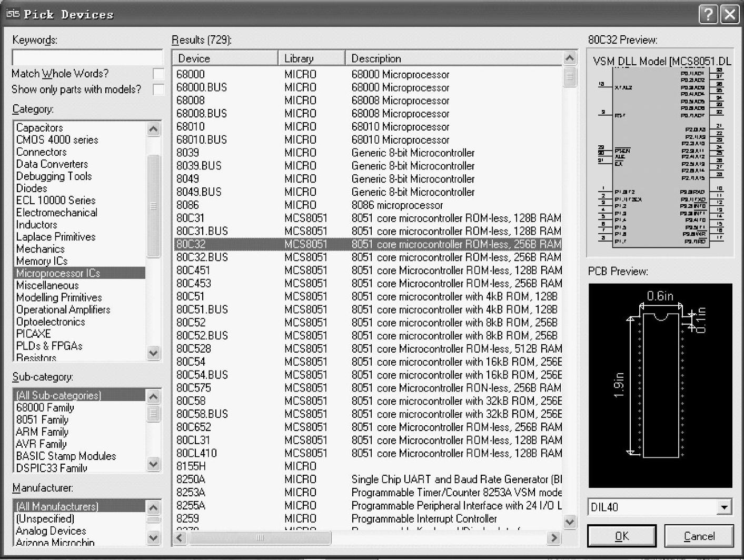Select Laplace Primitives category

[x=56, y=237]
